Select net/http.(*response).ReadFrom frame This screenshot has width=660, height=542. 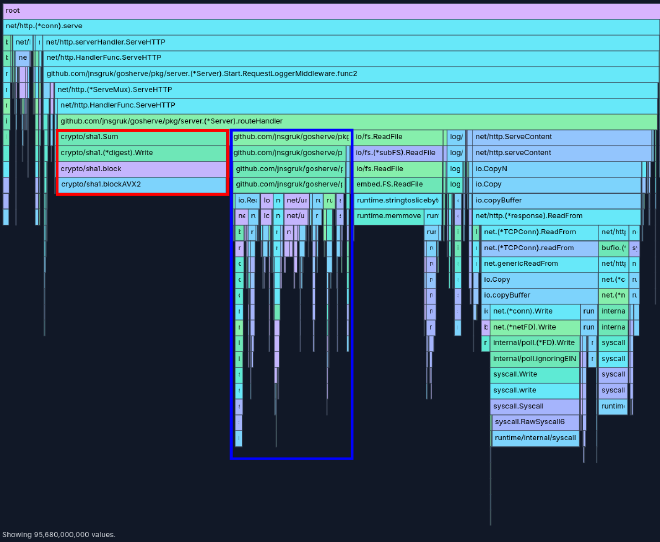(x=556, y=216)
